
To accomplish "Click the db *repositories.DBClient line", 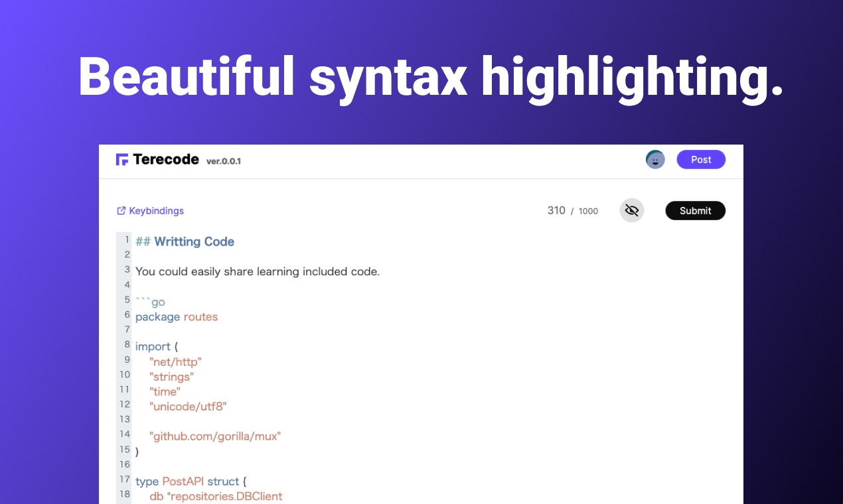I will click(x=216, y=496).
